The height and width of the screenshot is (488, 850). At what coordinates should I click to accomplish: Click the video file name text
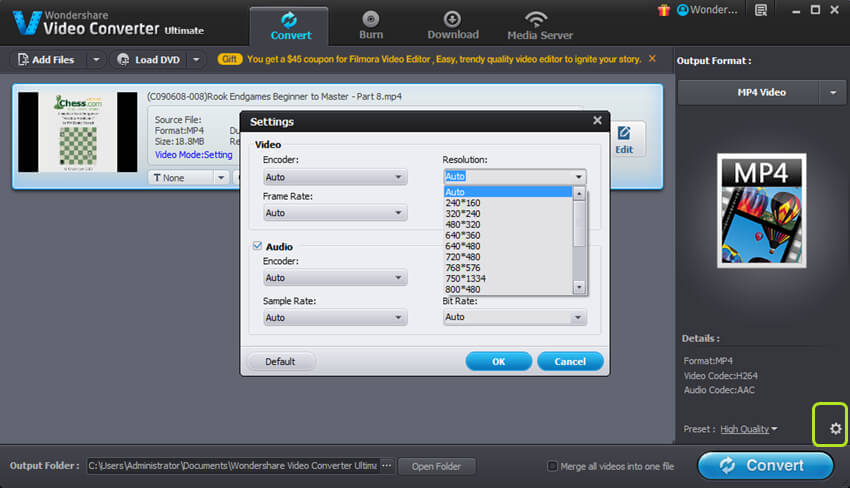[x=274, y=97]
